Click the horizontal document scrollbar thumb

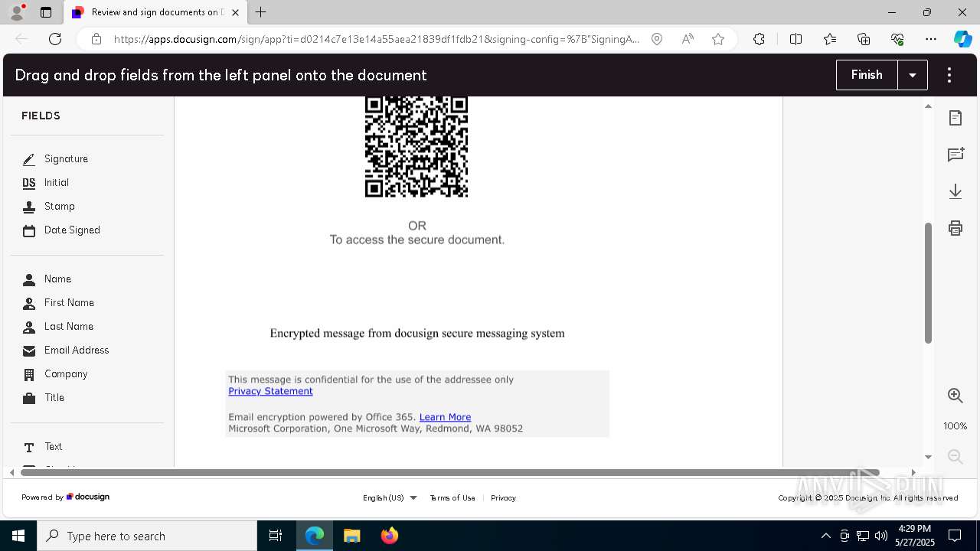(x=449, y=472)
